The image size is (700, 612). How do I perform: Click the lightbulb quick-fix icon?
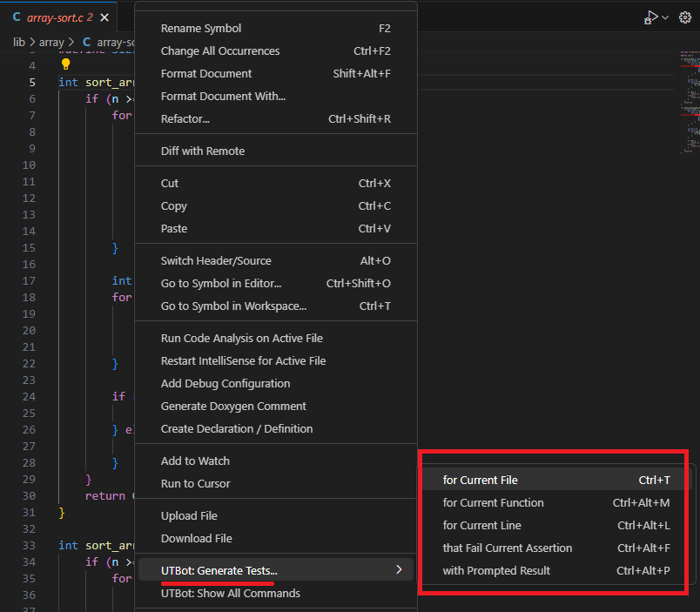(x=65, y=64)
